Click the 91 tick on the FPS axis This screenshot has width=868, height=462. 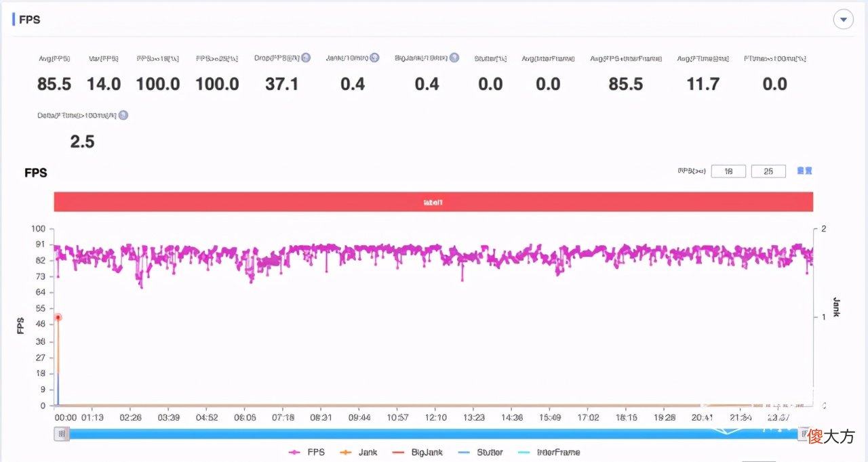click(41, 245)
